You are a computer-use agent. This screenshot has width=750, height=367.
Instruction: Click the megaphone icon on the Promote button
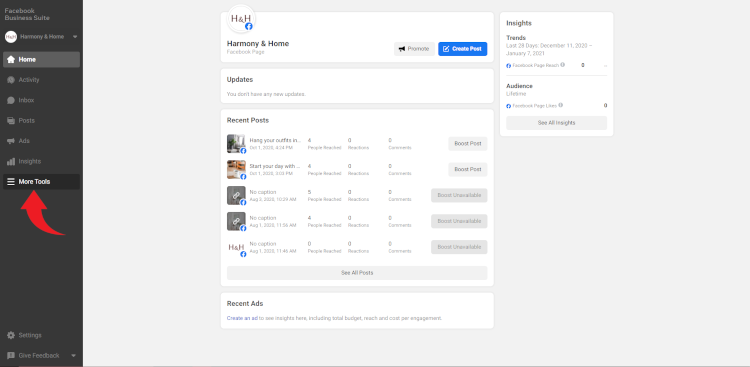point(402,49)
